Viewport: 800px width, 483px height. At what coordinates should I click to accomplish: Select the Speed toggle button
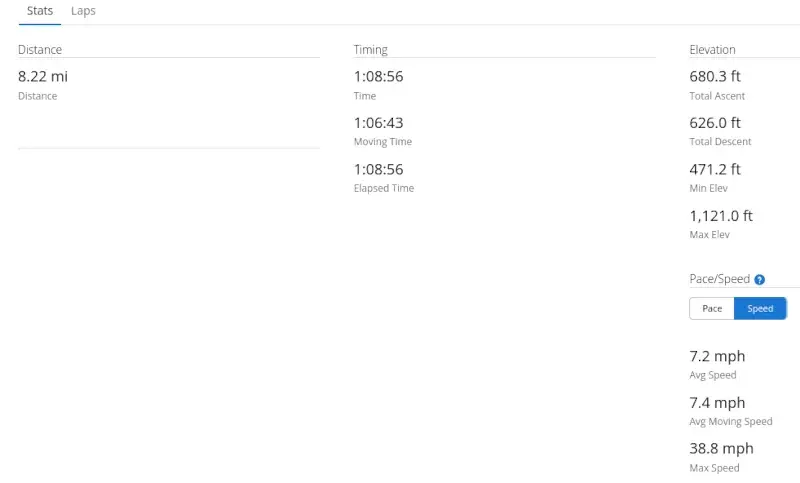click(x=760, y=309)
